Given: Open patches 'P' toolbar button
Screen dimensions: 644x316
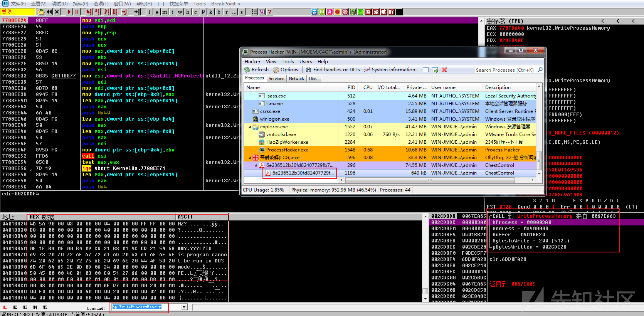Looking at the screenshot, I should 203,12.
